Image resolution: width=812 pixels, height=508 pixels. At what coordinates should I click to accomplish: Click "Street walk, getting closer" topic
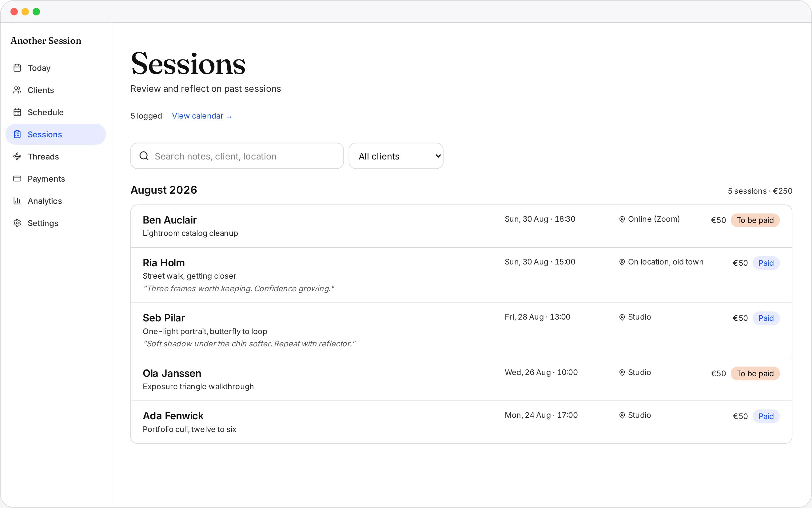189,276
